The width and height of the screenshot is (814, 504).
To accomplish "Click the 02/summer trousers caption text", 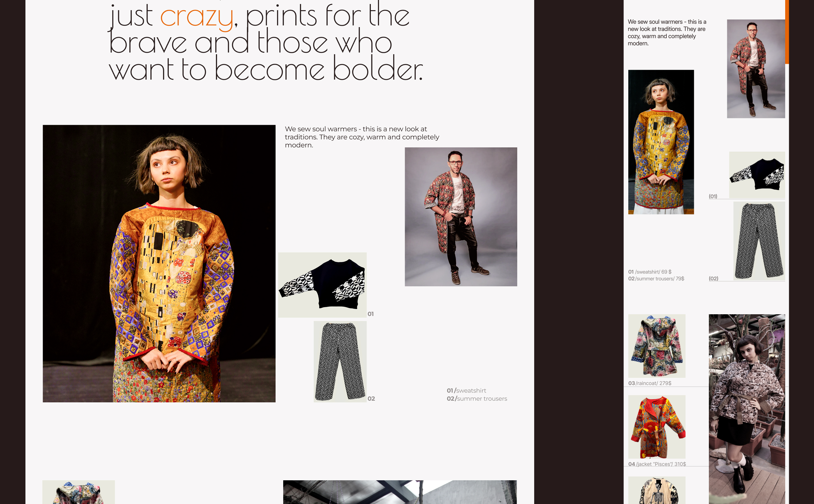I will click(x=477, y=398).
